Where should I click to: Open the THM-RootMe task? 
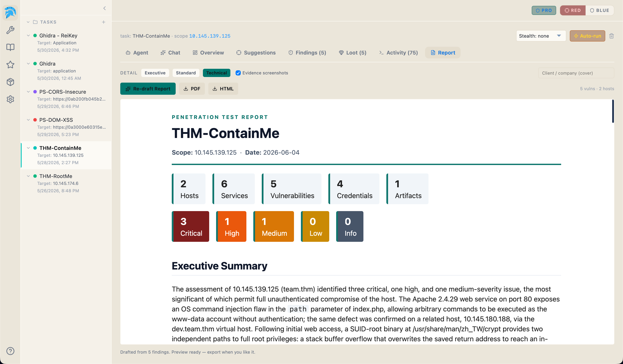[66, 183]
